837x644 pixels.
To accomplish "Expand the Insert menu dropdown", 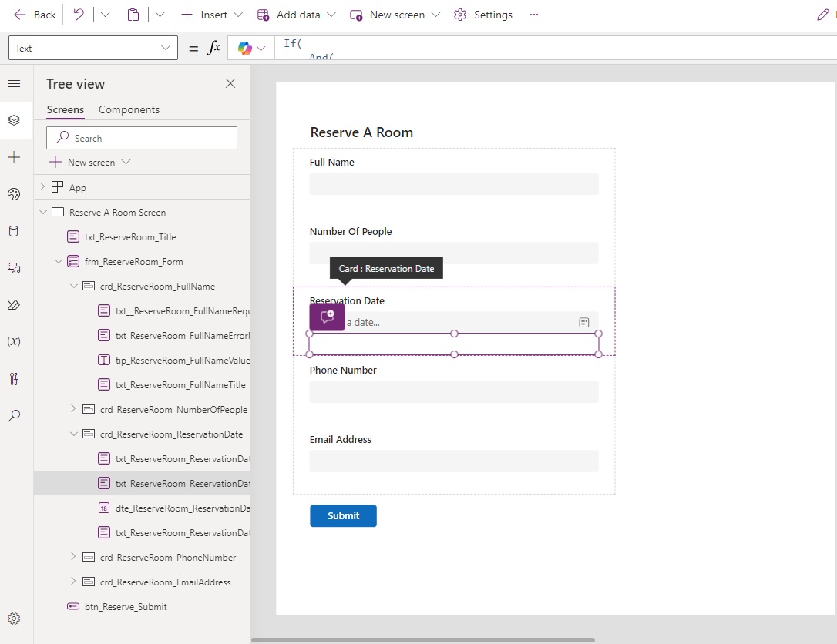I will (x=237, y=15).
